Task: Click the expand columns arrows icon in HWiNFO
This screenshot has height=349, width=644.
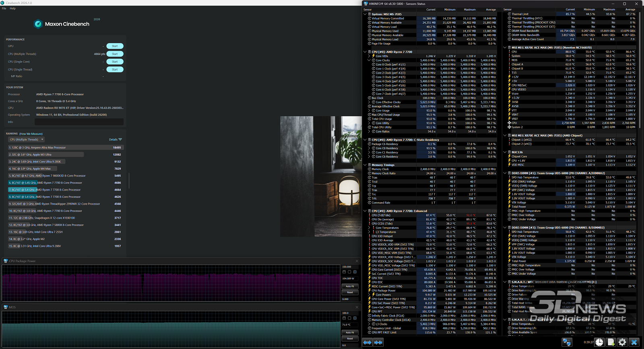Action: click(x=367, y=342)
